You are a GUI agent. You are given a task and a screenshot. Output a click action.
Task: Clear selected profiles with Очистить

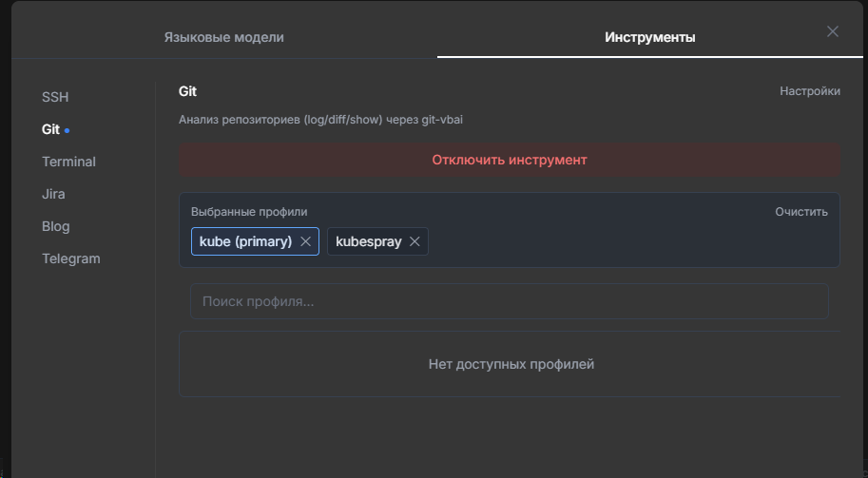(801, 212)
